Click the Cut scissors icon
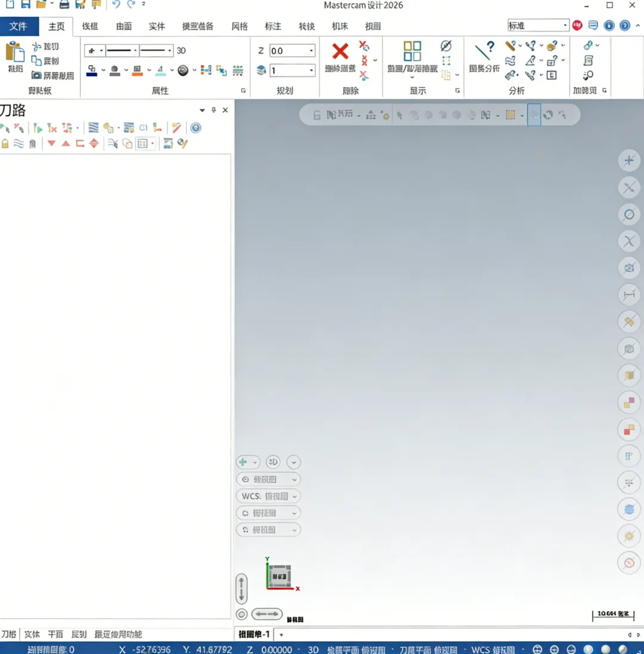This screenshot has height=654, width=644. (37, 47)
